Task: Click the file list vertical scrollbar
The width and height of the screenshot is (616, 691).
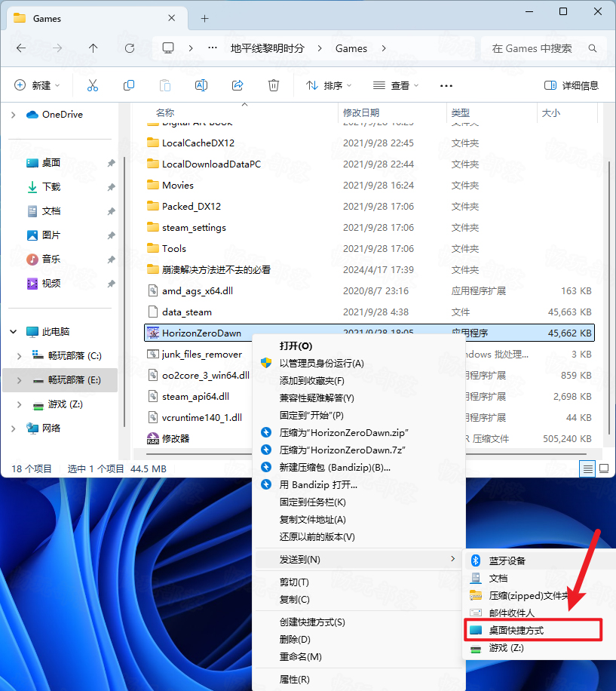Action: coord(609,298)
